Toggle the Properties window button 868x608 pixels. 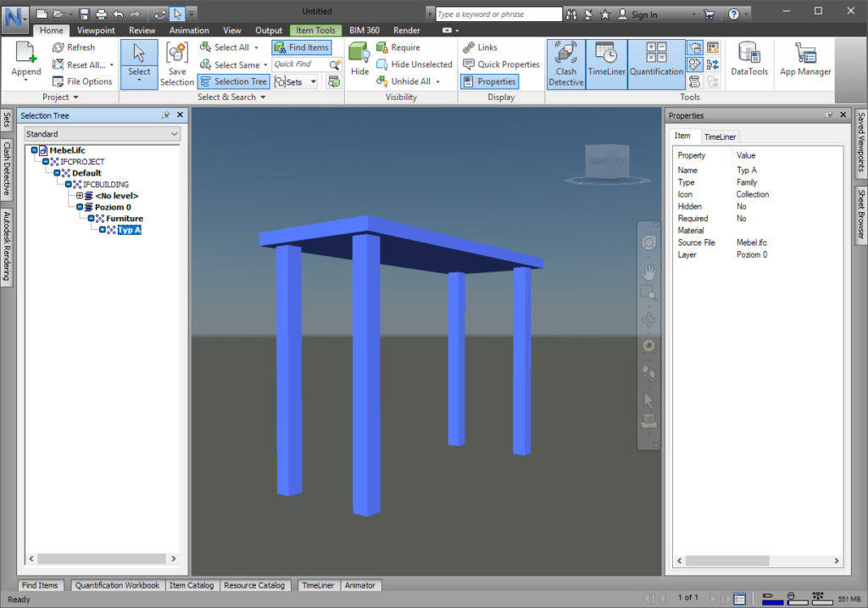489,81
